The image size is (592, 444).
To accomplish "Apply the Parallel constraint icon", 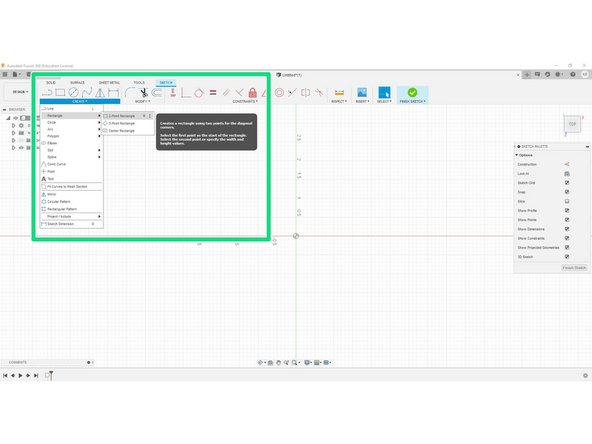I will point(226,92).
